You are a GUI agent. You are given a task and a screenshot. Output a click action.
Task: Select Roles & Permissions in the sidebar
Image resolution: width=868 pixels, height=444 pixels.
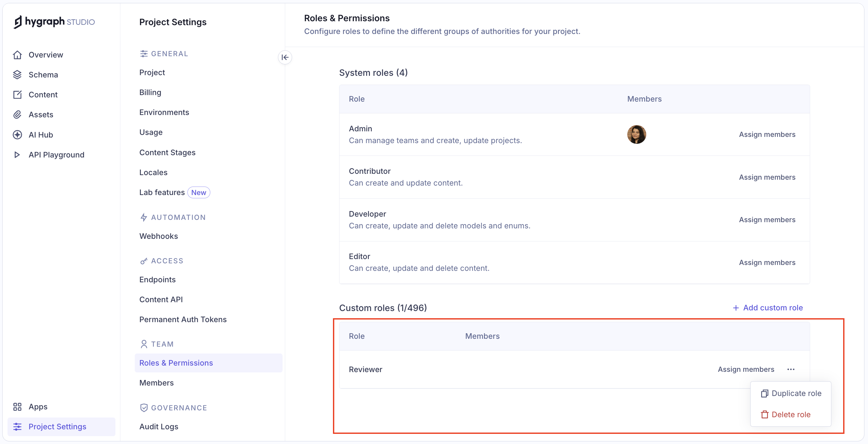tap(208, 363)
